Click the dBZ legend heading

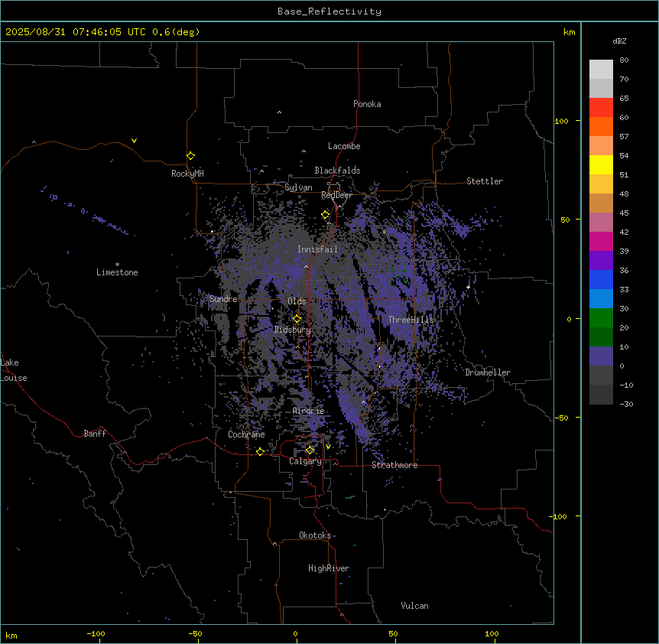[619, 41]
